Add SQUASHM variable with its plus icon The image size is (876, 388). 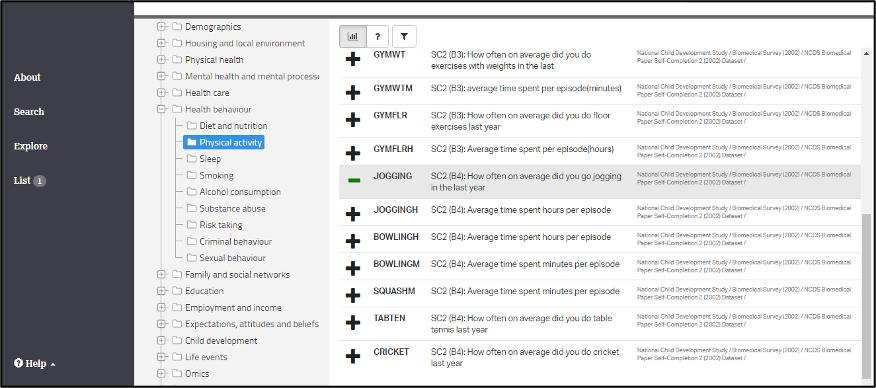click(353, 295)
